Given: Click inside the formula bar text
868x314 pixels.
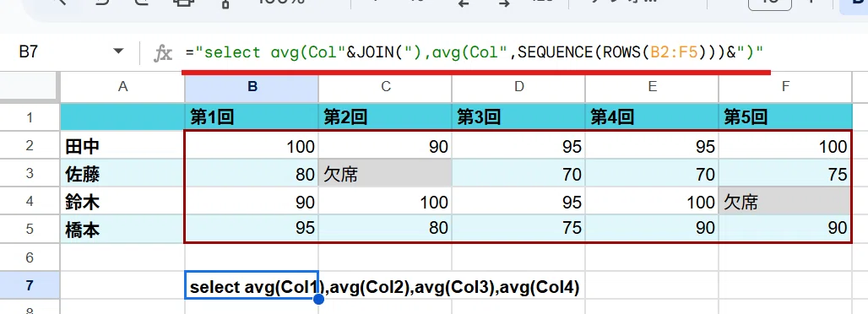Looking at the screenshot, I should point(475,52).
